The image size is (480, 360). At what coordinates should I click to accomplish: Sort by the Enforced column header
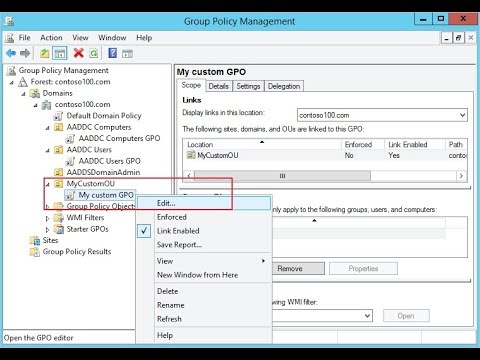[363, 145]
